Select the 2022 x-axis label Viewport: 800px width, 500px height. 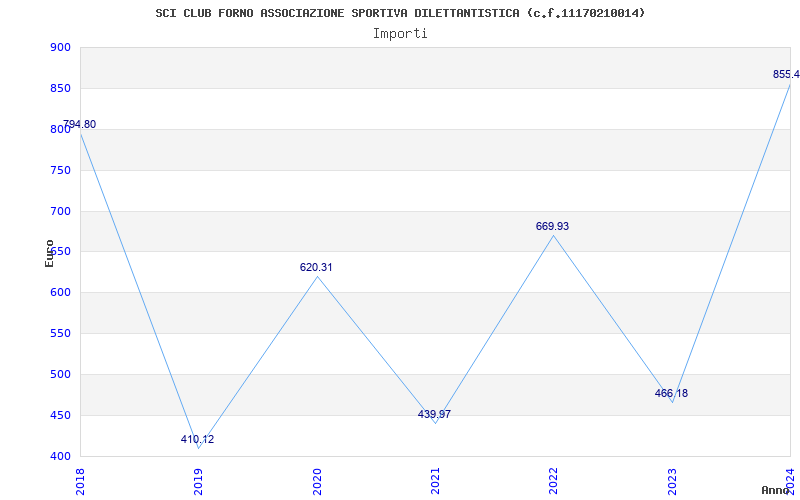553,482
